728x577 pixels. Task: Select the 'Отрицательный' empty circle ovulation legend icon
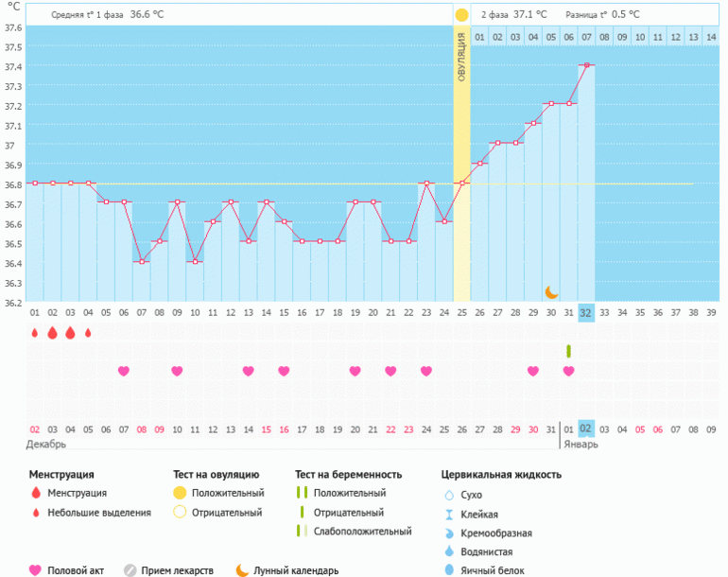[179, 513]
